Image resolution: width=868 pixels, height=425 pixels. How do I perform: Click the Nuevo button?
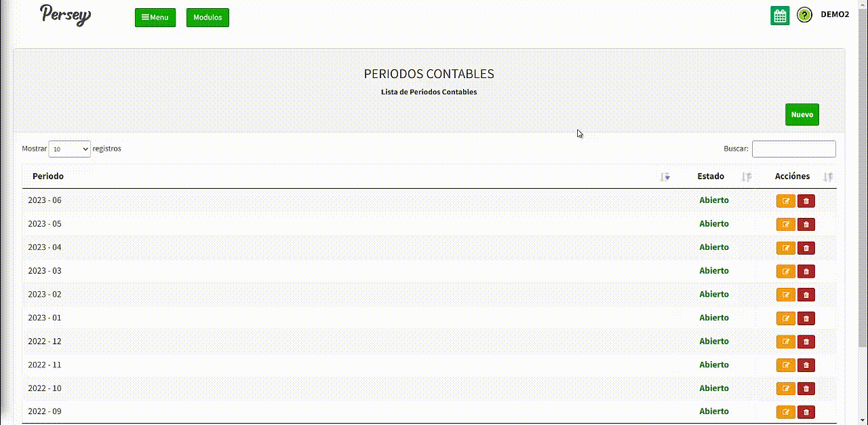(802, 115)
